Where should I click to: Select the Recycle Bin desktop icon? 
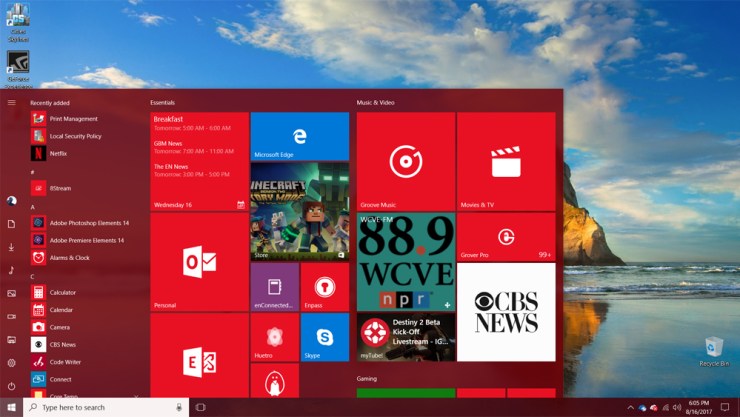[x=714, y=351]
